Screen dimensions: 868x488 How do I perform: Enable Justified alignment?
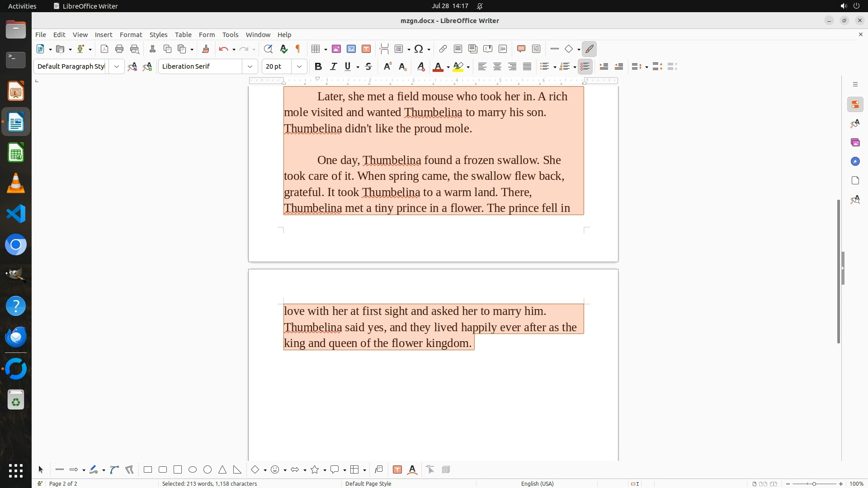[527, 67]
